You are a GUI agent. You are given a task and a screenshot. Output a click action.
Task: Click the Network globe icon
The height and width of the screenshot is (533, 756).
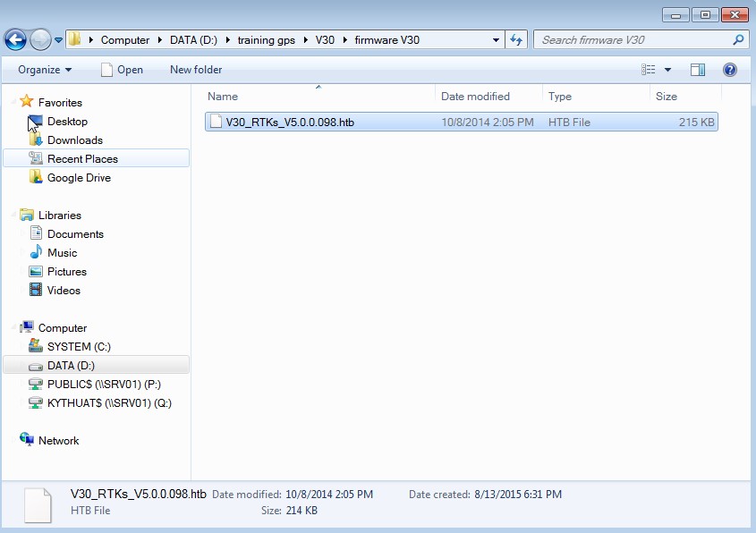27,439
